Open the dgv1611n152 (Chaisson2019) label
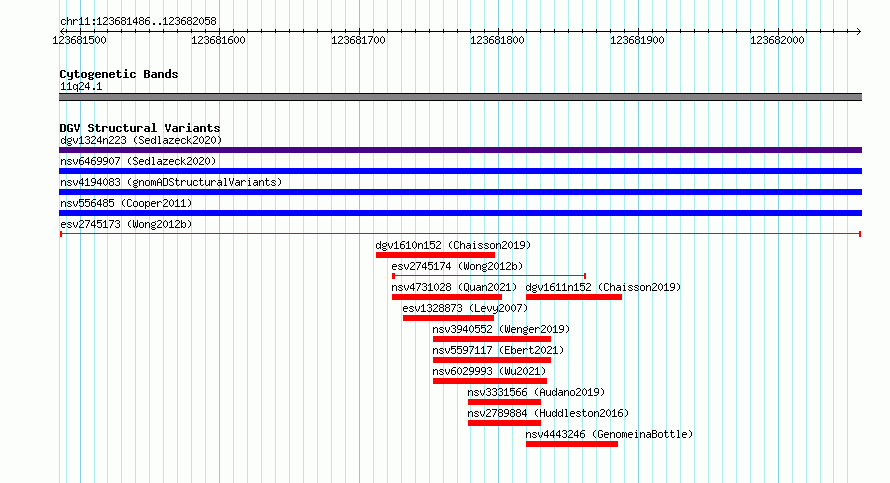This screenshot has height=483, width=890. [603, 287]
